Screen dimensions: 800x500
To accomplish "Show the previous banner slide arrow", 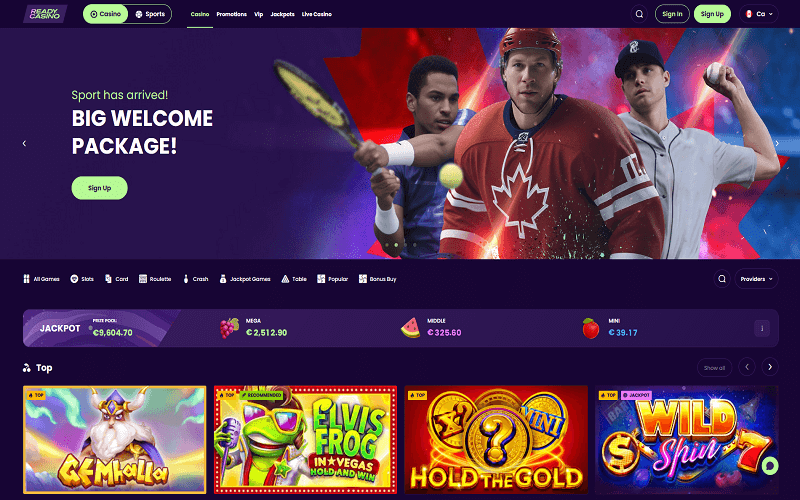I will coord(24,143).
